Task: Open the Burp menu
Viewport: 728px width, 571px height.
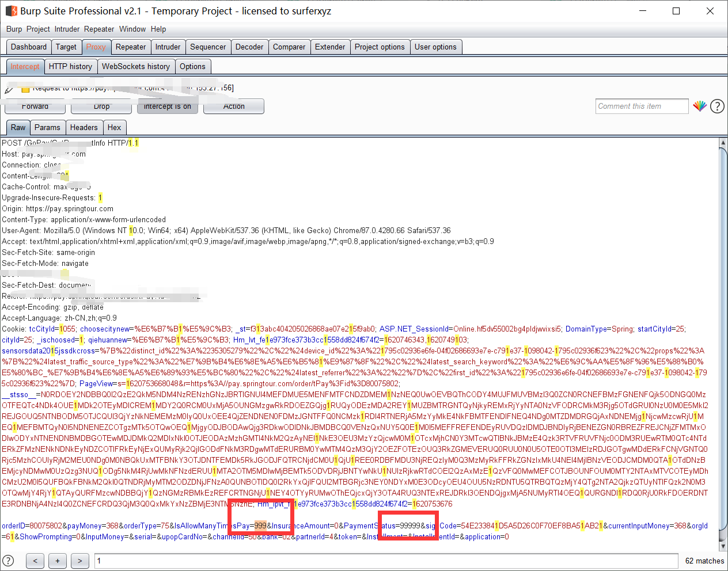Action: tap(14, 29)
